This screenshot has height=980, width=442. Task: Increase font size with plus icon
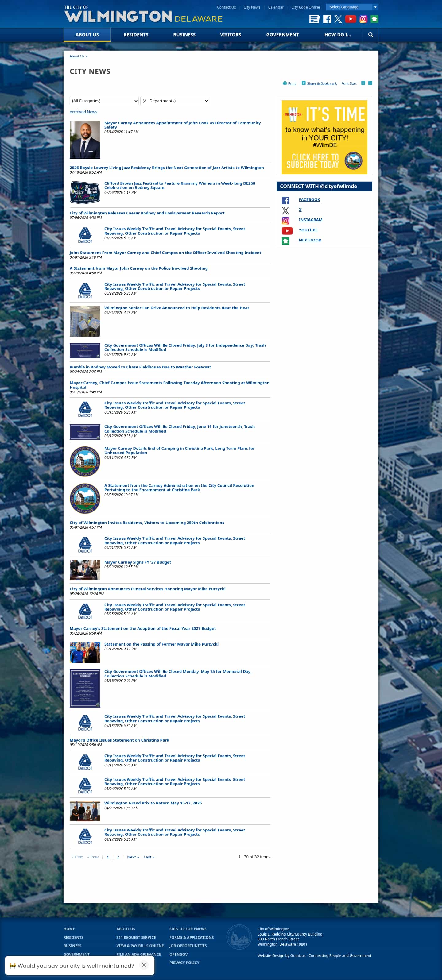click(x=363, y=83)
